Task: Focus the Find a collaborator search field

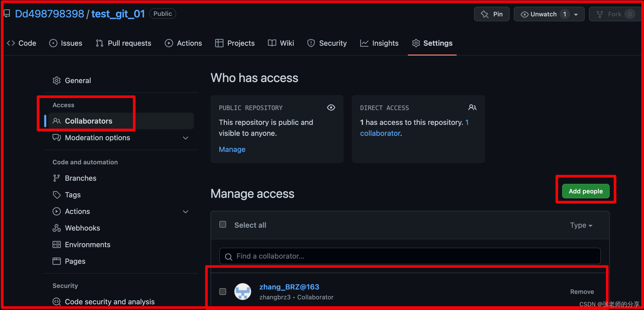Action: (410, 256)
